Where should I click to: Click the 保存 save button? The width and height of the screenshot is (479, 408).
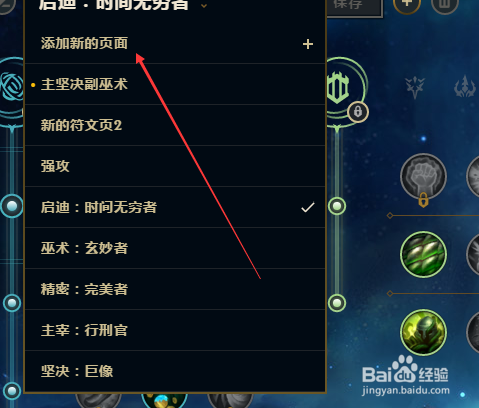click(x=354, y=5)
